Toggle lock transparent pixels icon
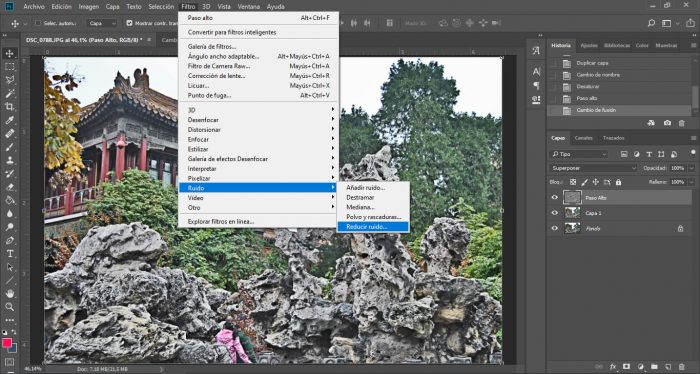700x374 pixels. pos(573,182)
